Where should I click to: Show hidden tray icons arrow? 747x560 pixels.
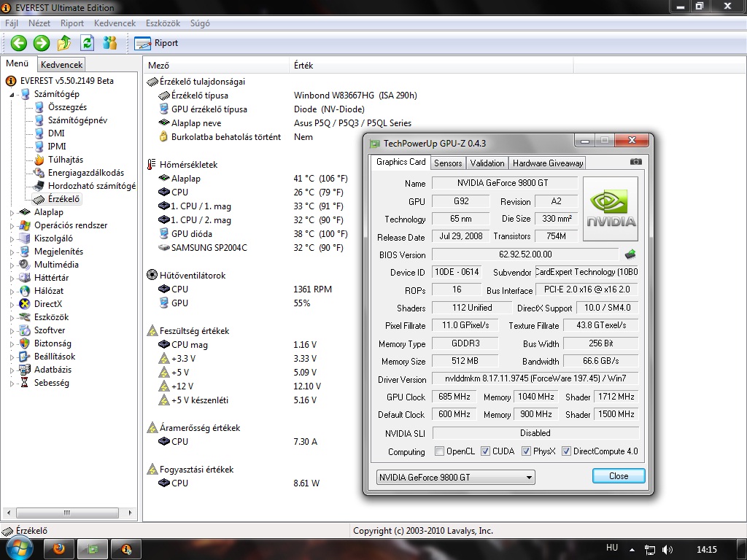(632, 550)
